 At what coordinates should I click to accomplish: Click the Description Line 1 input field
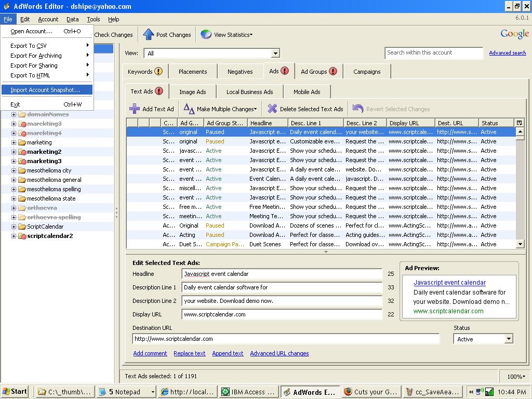pyautogui.click(x=282, y=287)
